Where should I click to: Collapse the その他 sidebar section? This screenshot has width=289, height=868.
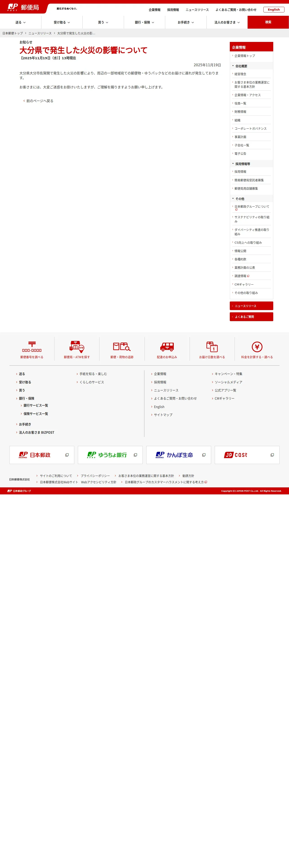click(x=252, y=199)
